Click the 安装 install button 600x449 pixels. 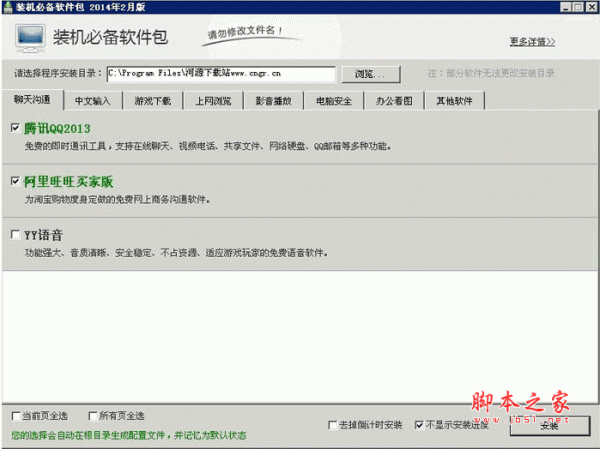[x=549, y=425]
